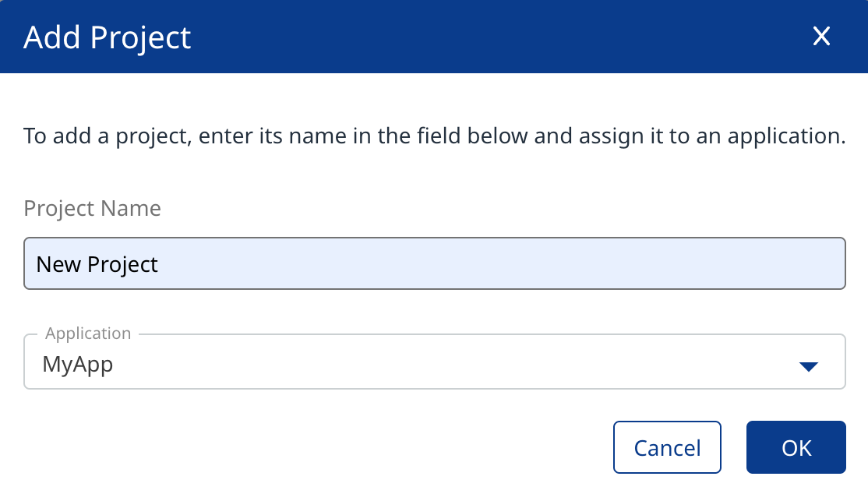Focus the Project Name input field
Viewport: 868px width, 494px height.
pyautogui.click(x=434, y=263)
